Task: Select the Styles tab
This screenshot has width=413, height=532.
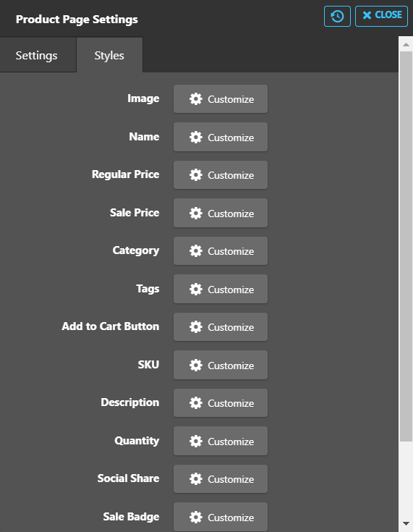Action: point(109,55)
